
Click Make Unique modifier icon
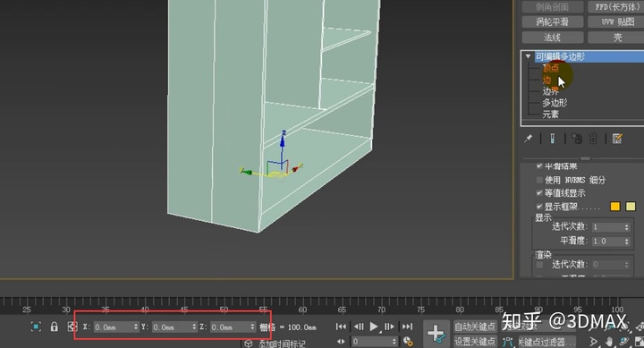tap(577, 139)
